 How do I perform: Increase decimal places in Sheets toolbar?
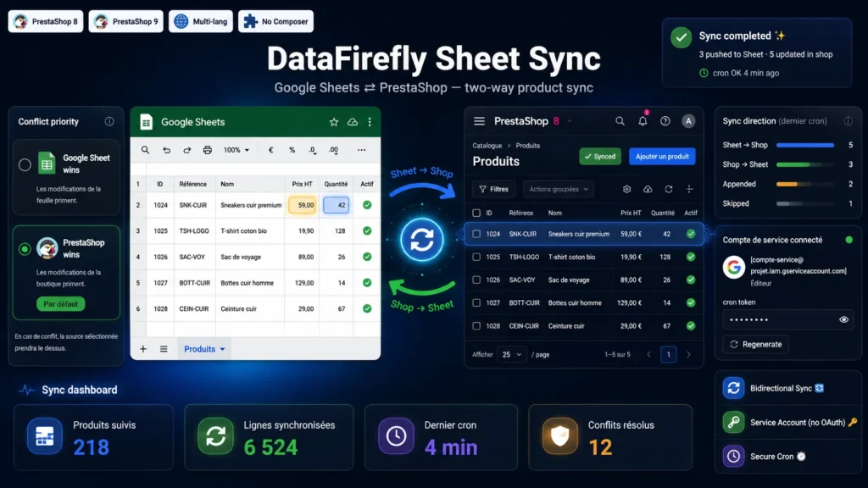(x=333, y=150)
